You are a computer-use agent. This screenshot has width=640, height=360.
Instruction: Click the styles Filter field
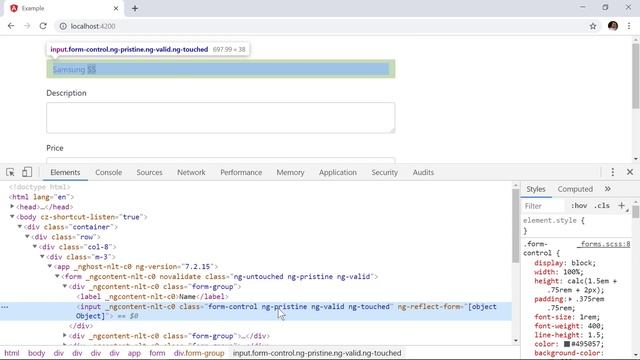coord(543,206)
